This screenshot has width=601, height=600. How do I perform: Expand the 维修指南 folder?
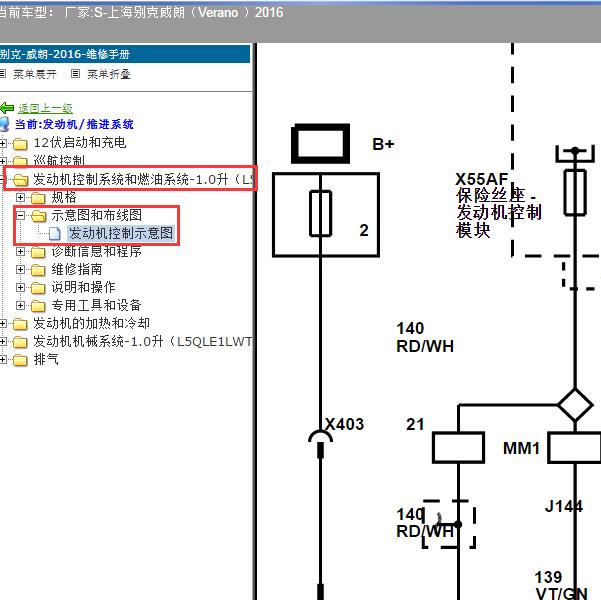20,270
